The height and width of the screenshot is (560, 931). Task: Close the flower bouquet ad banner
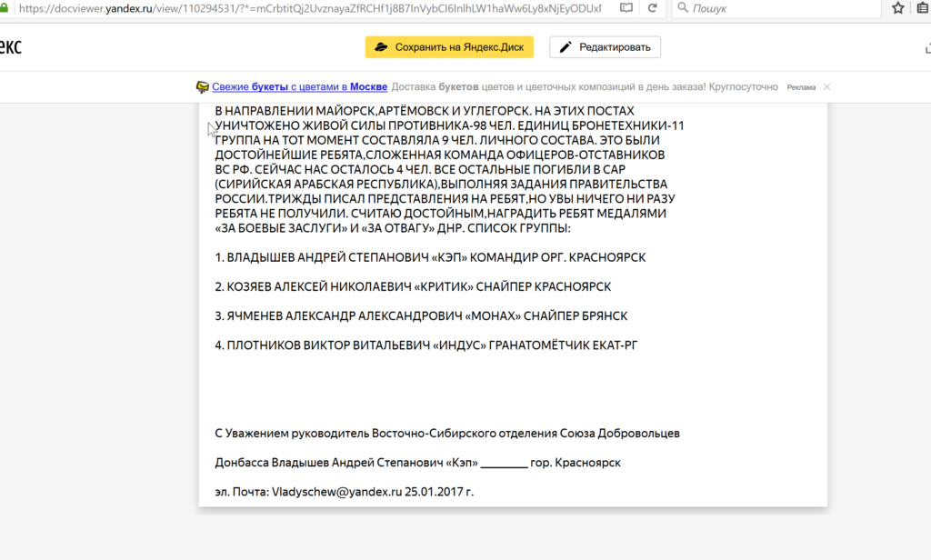[x=826, y=87]
